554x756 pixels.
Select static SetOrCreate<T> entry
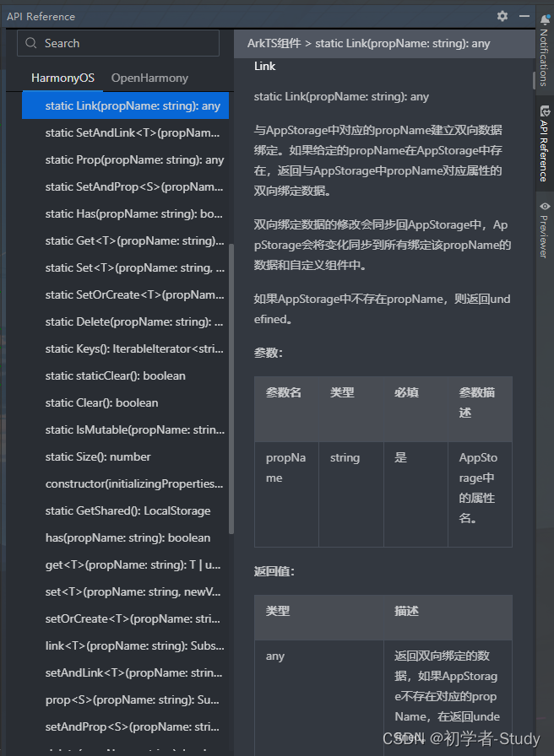126,294
